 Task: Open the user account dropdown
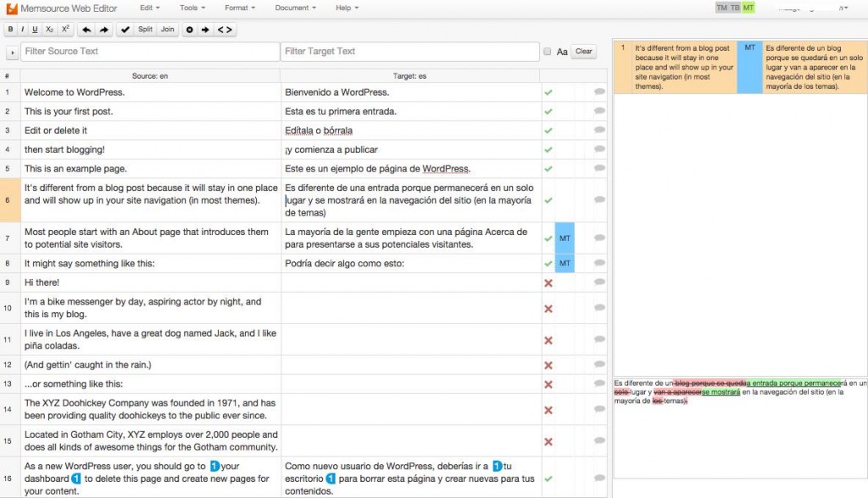click(x=813, y=8)
